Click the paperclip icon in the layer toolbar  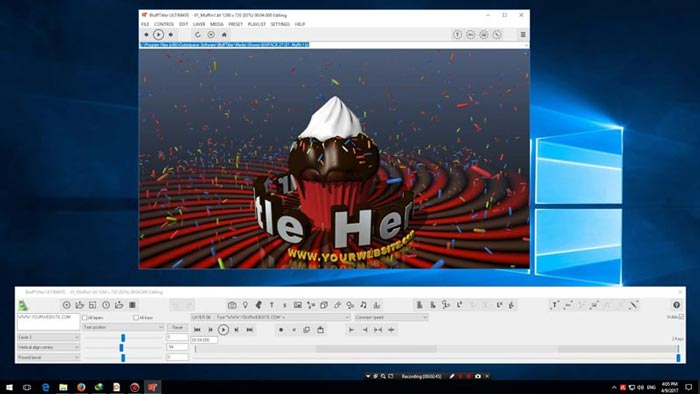pos(338,305)
